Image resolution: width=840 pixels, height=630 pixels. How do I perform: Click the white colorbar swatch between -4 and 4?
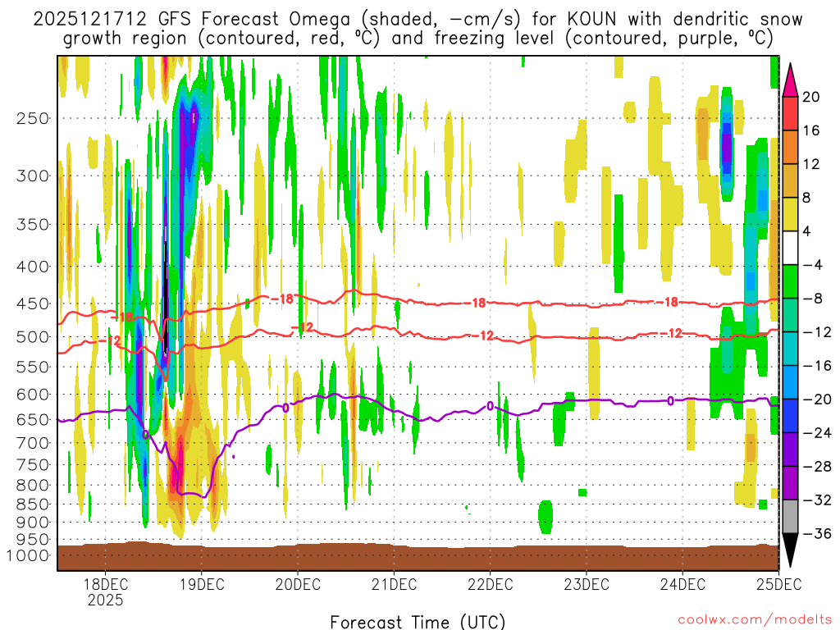[790, 248]
